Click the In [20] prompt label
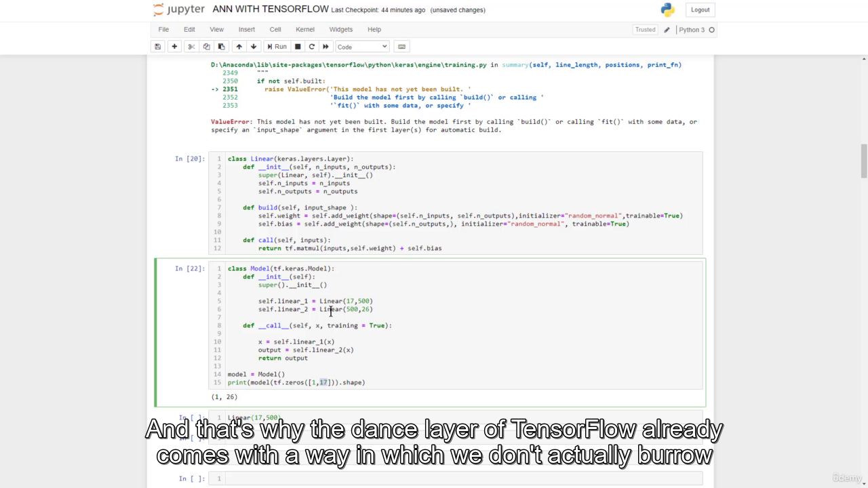The image size is (868, 488). click(190, 159)
